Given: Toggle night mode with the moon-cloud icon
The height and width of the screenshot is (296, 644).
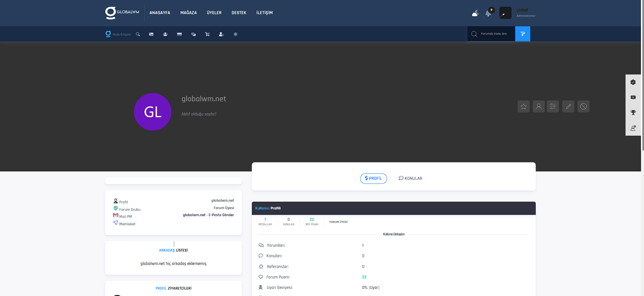Looking at the screenshot, I should [x=475, y=13].
